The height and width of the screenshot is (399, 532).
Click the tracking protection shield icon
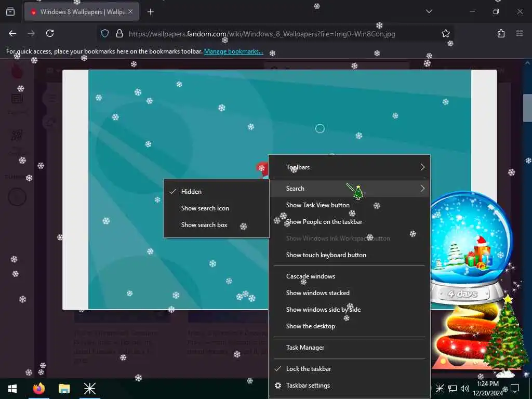pyautogui.click(x=105, y=34)
